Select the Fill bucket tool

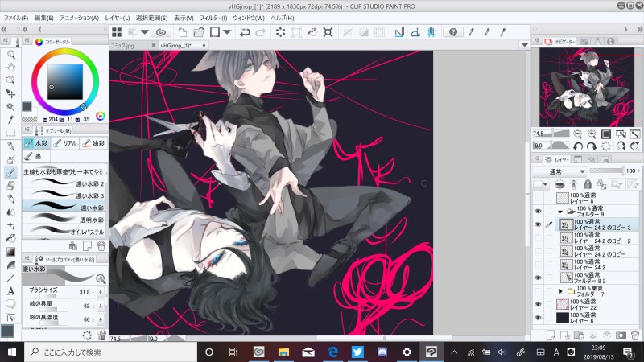10,238
